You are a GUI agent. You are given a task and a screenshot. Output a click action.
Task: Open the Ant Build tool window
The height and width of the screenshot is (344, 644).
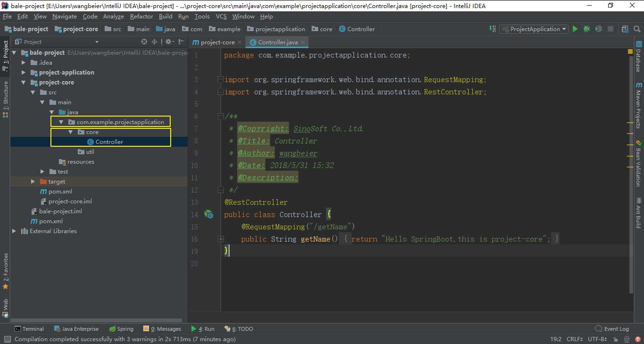click(638, 213)
